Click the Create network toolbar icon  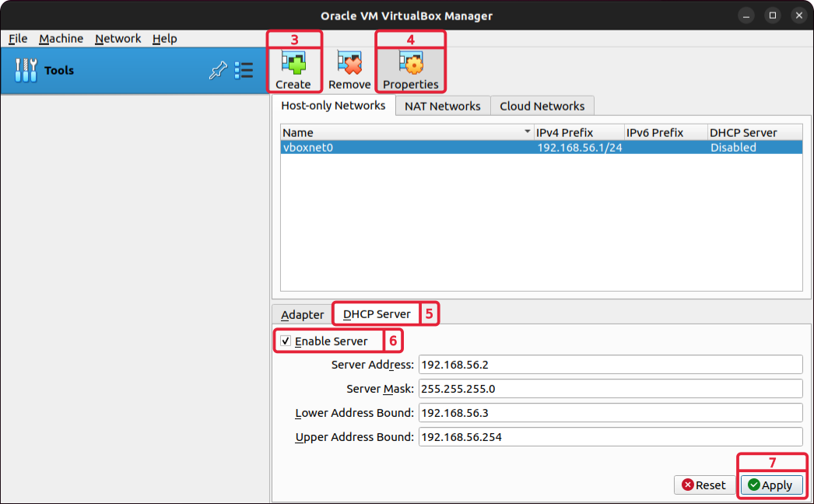[293, 69]
